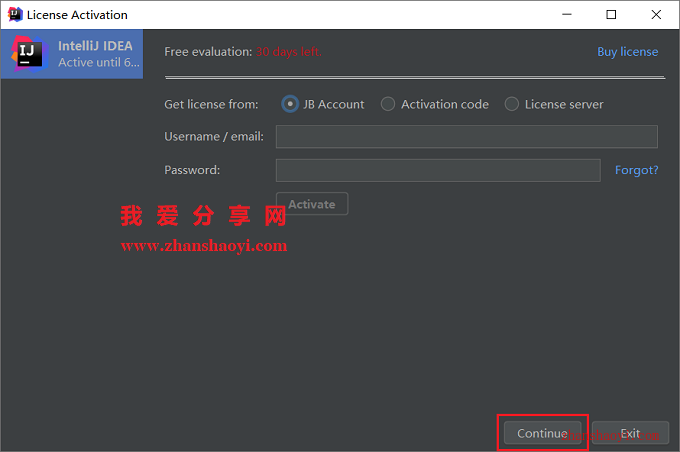Maximize the License Activation window
Viewport: 680px width, 452px height.
611,14
